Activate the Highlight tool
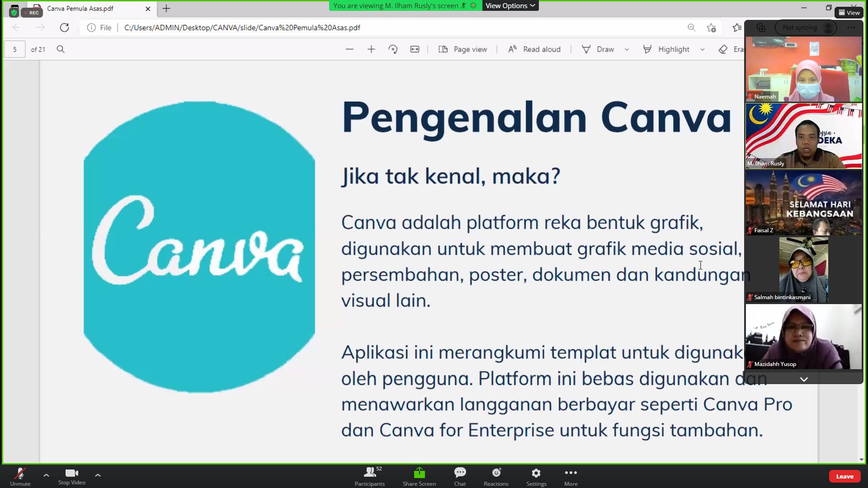This screenshot has height=488, width=868. pos(666,49)
